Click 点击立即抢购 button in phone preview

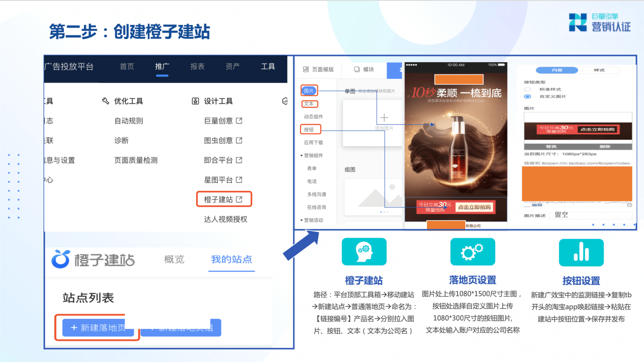tap(474, 207)
